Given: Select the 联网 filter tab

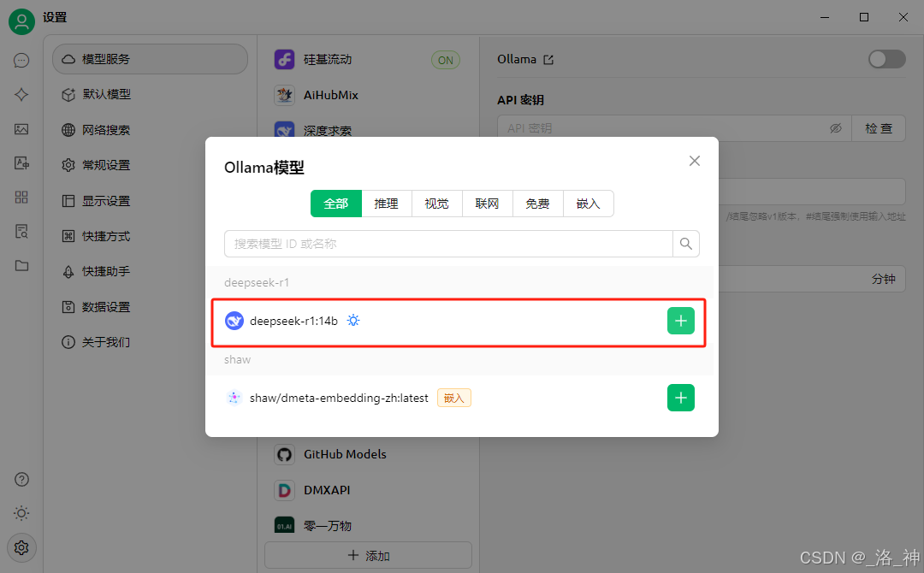Looking at the screenshot, I should coord(488,204).
